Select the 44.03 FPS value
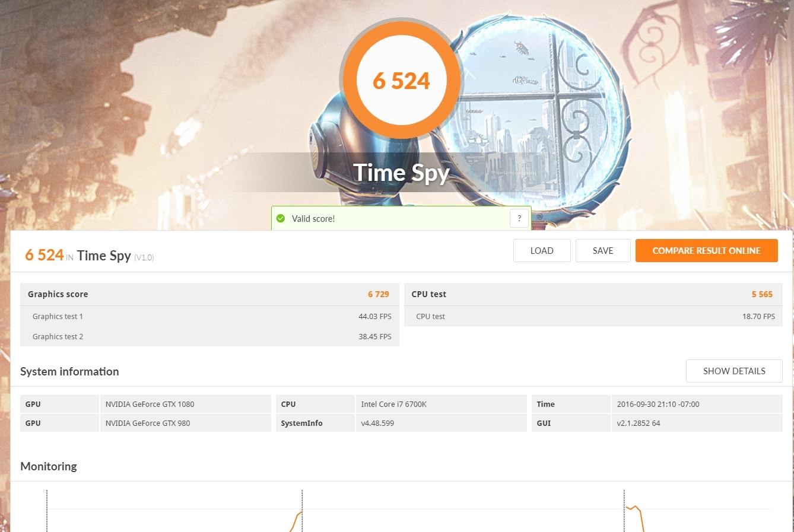Viewport: 794px width, 532px height. tap(375, 317)
